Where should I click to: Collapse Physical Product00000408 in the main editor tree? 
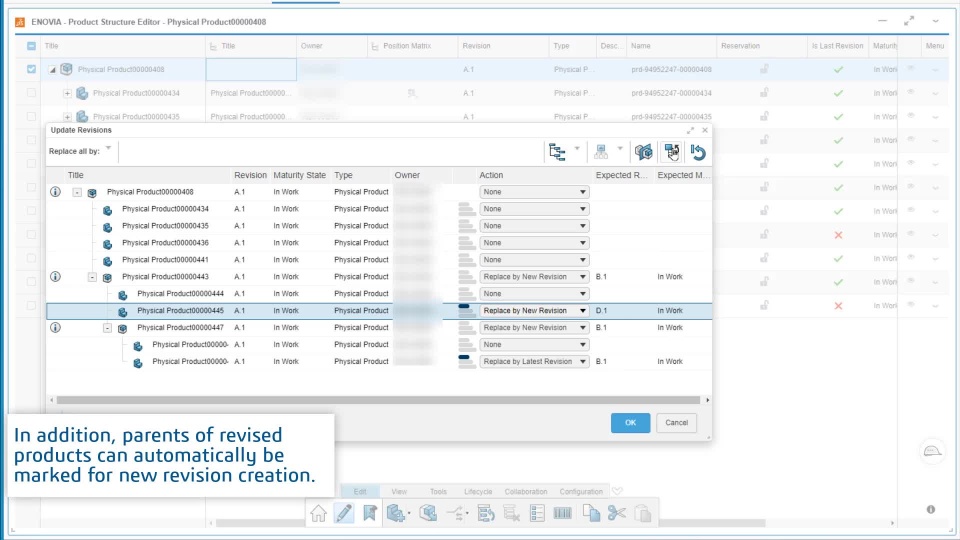click(x=53, y=70)
